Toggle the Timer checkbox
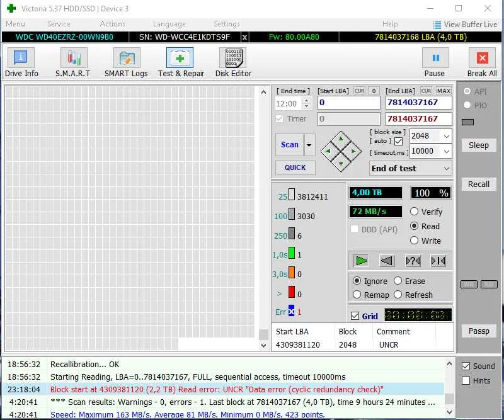Image resolution: width=504 pixels, height=420 pixels. point(279,119)
